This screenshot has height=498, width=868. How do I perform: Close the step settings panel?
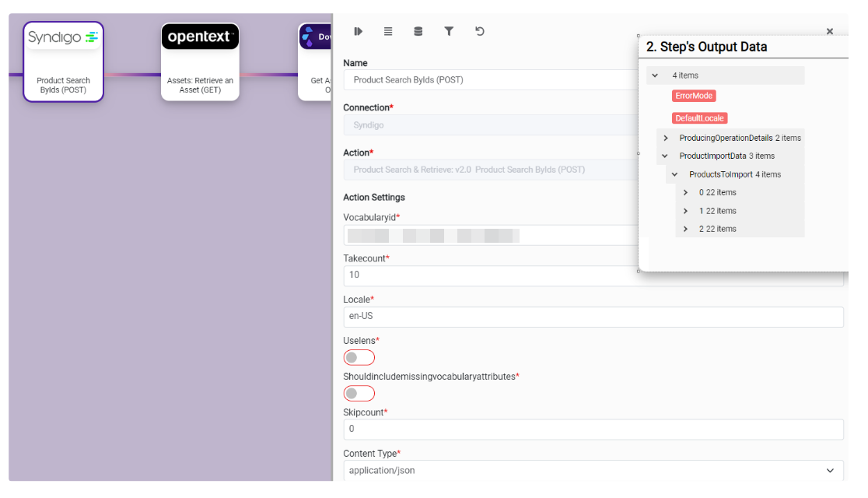point(830,31)
